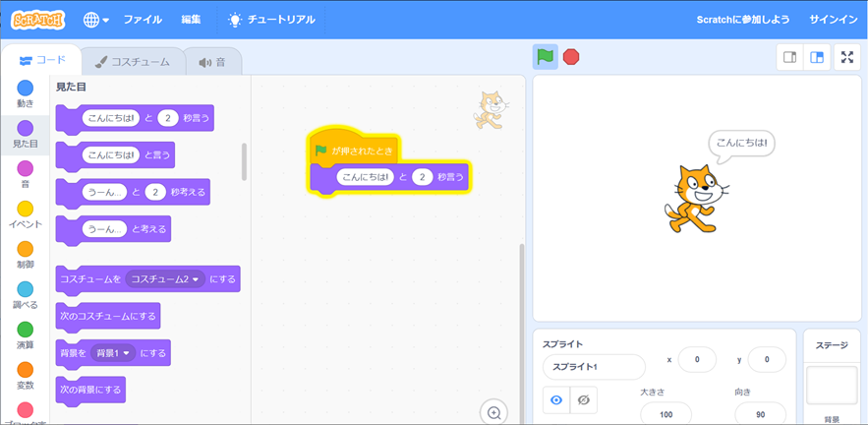Click the workspace block seconds value 2
Viewport: 868px width, 425px height.
click(x=423, y=177)
